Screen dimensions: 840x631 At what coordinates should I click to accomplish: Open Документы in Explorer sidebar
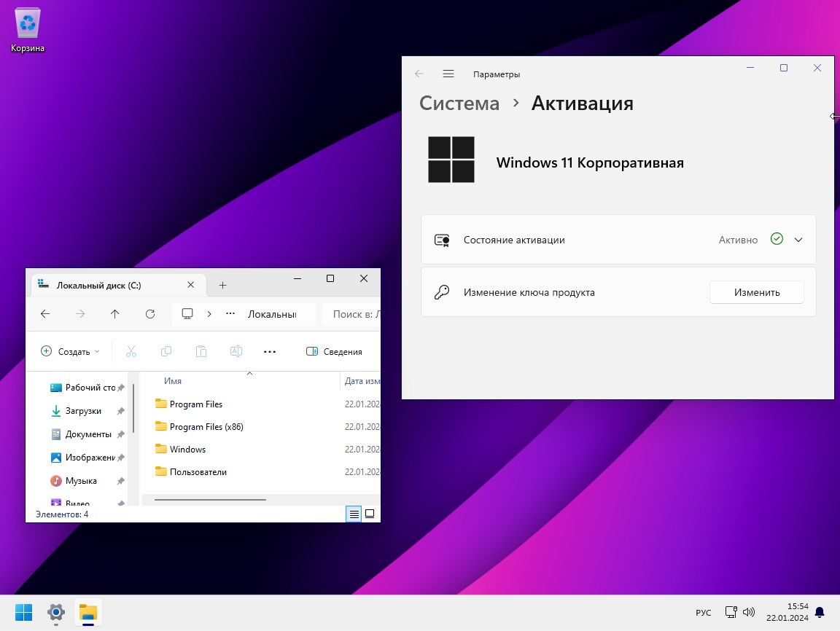87,434
